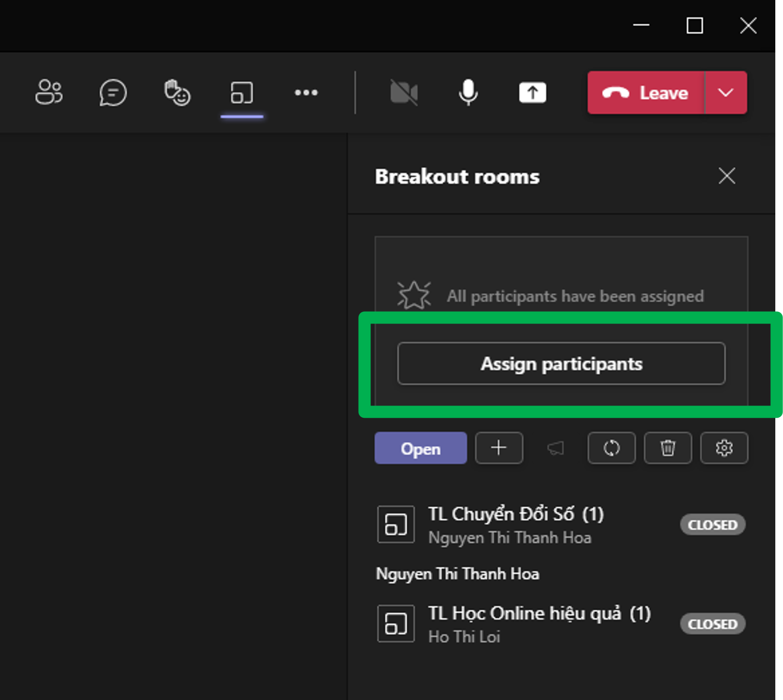The image size is (783, 700).
Task: Close the Breakout rooms panel
Action: 727,176
